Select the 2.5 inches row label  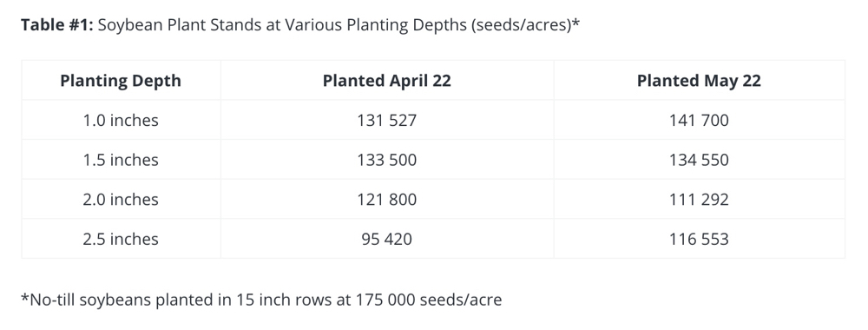tap(121, 239)
